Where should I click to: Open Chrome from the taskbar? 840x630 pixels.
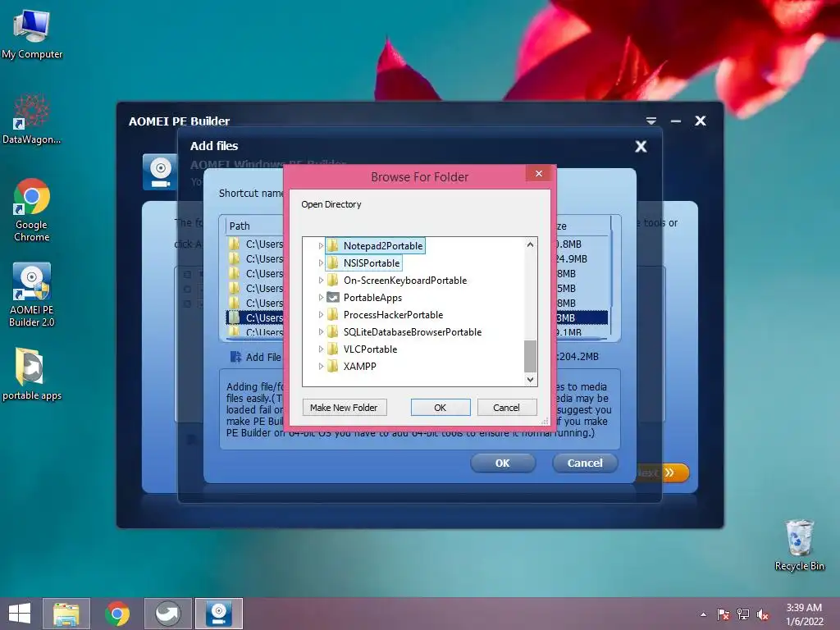pyautogui.click(x=117, y=614)
